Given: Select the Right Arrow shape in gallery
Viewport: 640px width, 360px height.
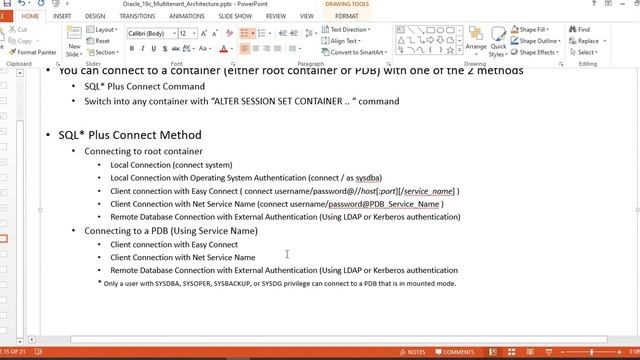Looking at the screenshot, I should (x=430, y=40).
